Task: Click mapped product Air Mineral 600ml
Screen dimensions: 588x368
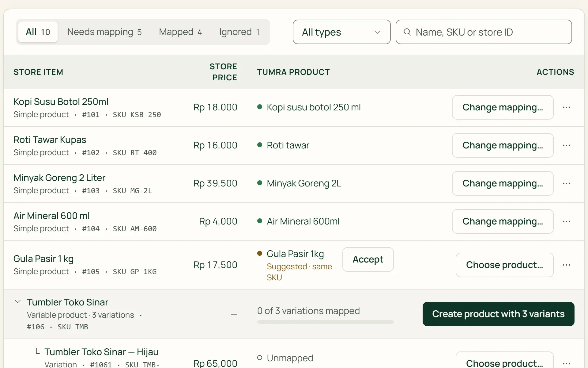Action: click(x=303, y=221)
